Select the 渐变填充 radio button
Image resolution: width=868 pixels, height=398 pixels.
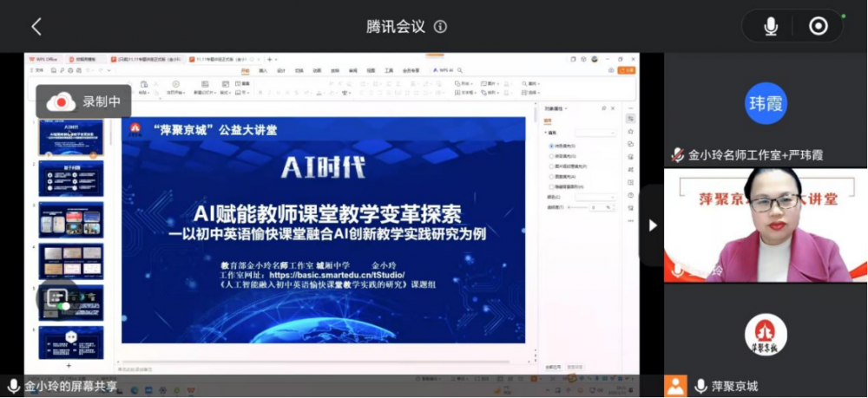point(551,156)
